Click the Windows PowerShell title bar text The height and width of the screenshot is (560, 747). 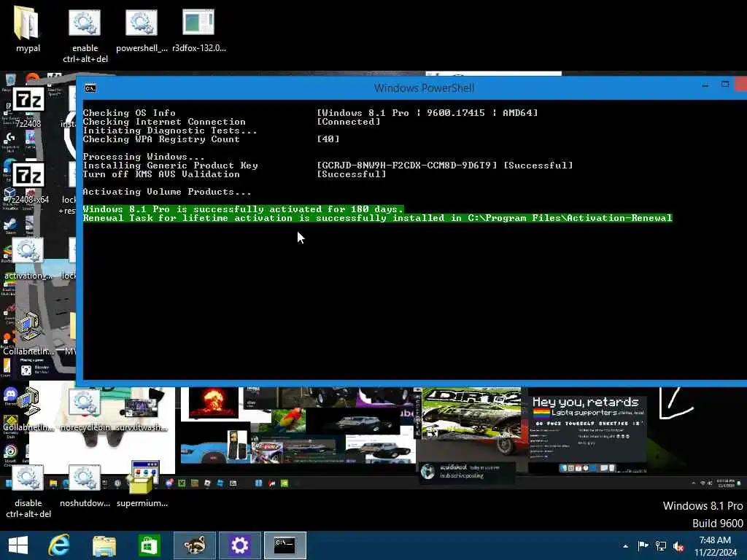(424, 88)
